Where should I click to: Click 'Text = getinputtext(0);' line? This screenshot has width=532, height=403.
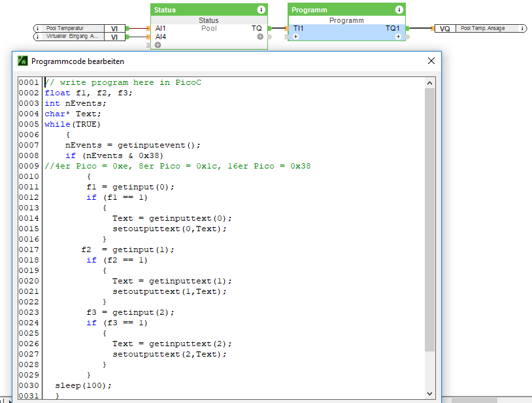click(x=172, y=218)
